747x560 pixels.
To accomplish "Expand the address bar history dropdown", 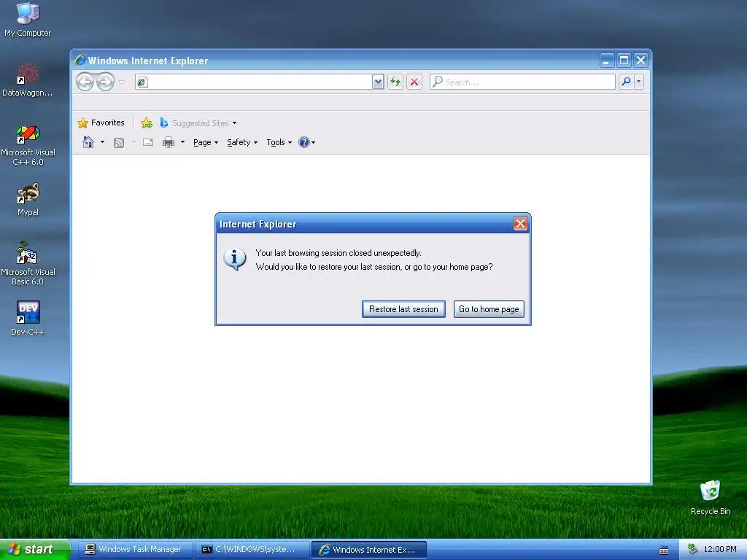I will 378,82.
